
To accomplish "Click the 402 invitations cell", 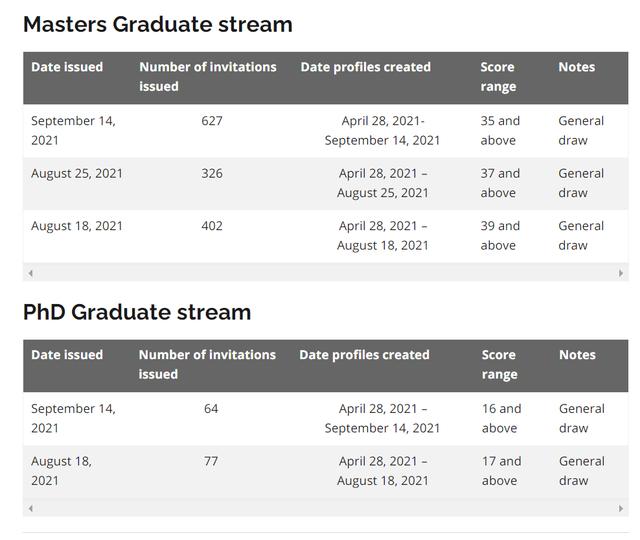I will click(x=211, y=226).
